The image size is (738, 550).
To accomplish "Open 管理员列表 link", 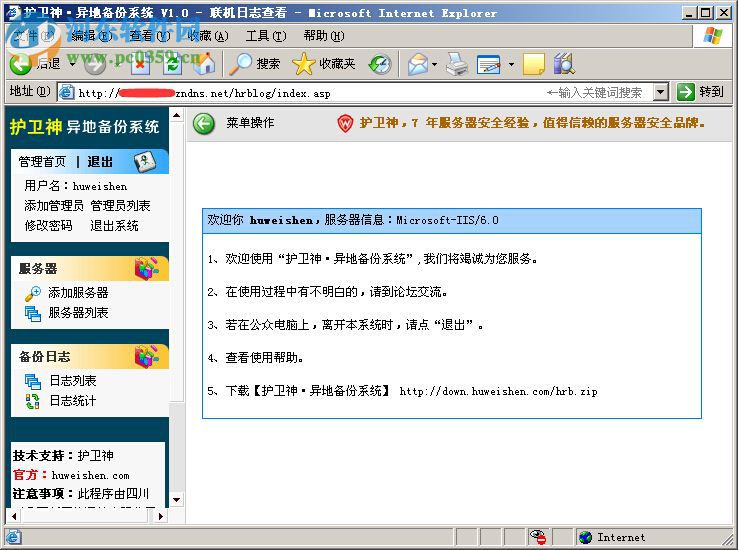I will (x=120, y=206).
